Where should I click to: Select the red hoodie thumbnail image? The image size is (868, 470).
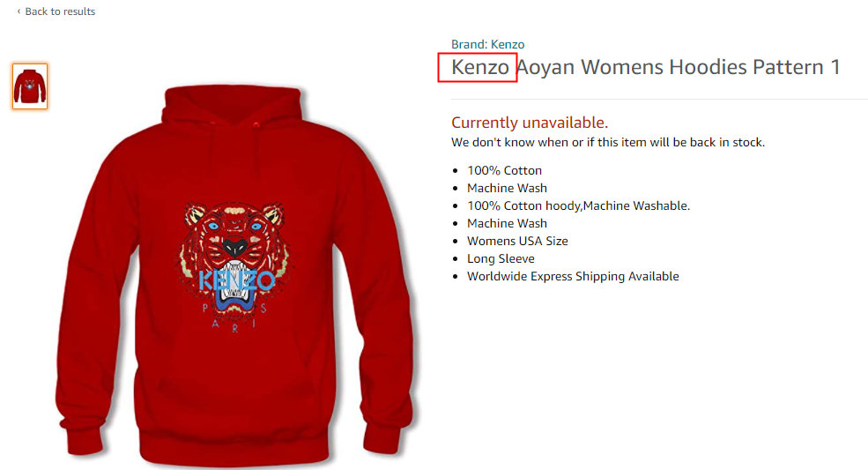(x=30, y=86)
